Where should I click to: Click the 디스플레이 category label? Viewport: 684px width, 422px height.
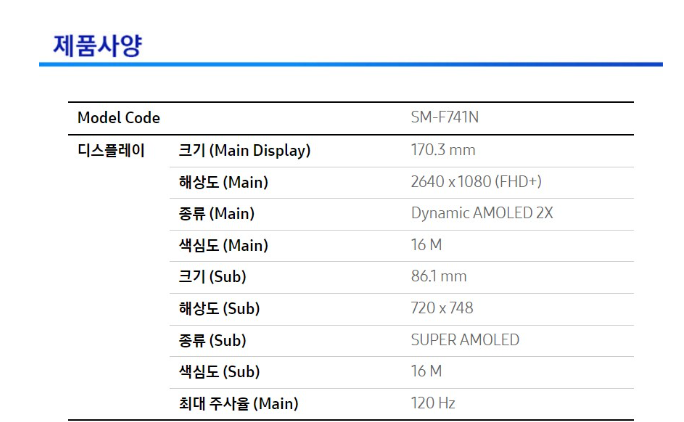pos(111,150)
